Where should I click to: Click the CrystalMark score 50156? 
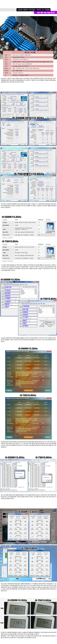[26, 309]
